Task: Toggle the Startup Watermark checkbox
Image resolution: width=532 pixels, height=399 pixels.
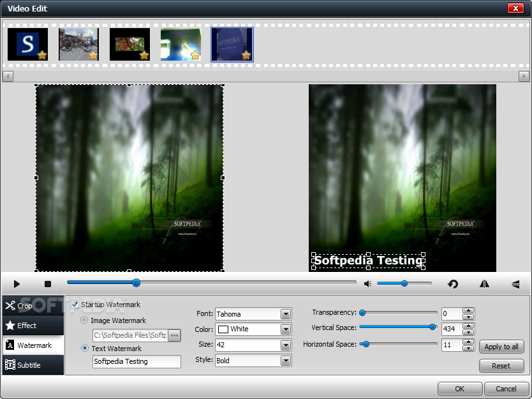Action: pyautogui.click(x=75, y=305)
